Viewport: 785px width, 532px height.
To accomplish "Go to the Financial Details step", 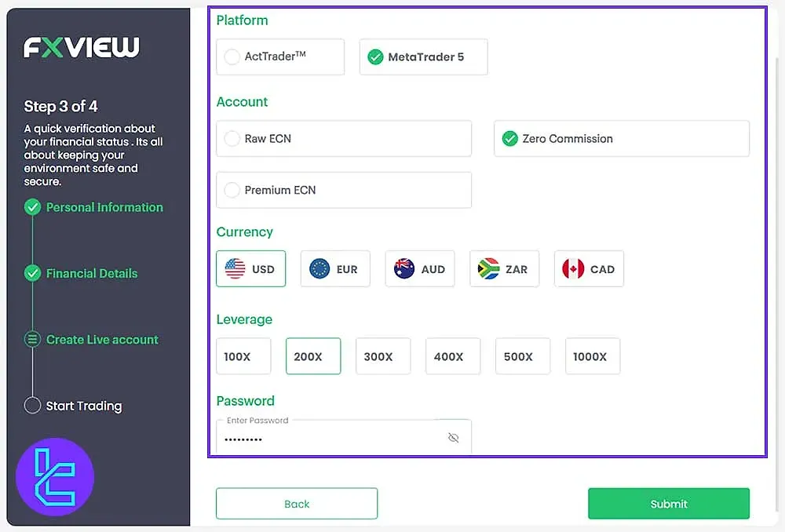I will tap(92, 273).
